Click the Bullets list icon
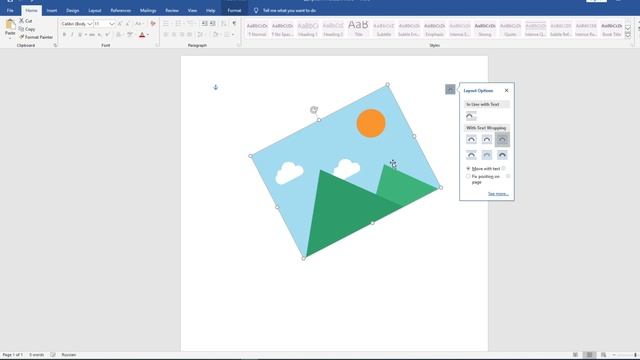 pyautogui.click(x=166, y=24)
